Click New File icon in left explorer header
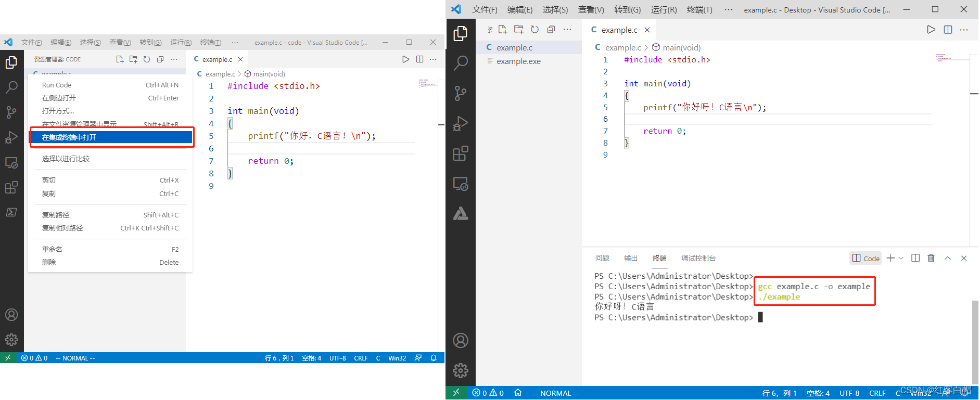Screen dimensions: 980x400 [120, 59]
